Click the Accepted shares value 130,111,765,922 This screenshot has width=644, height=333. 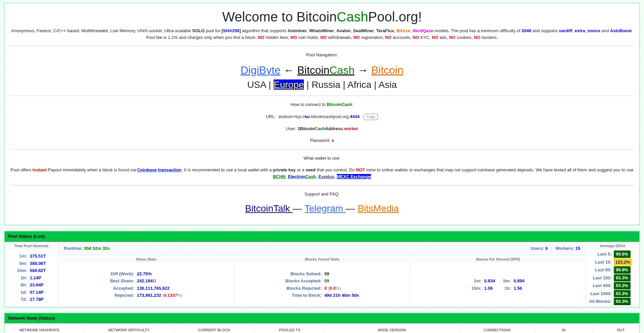coord(153,288)
